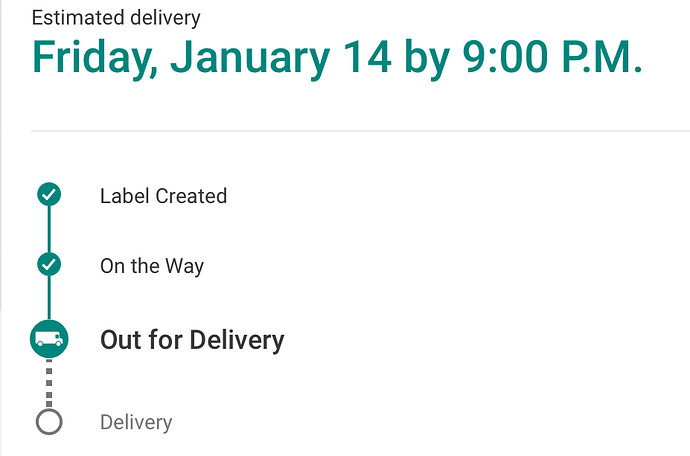Click the Friday, January 14 date text
The height and width of the screenshot is (456, 690).
(x=211, y=58)
